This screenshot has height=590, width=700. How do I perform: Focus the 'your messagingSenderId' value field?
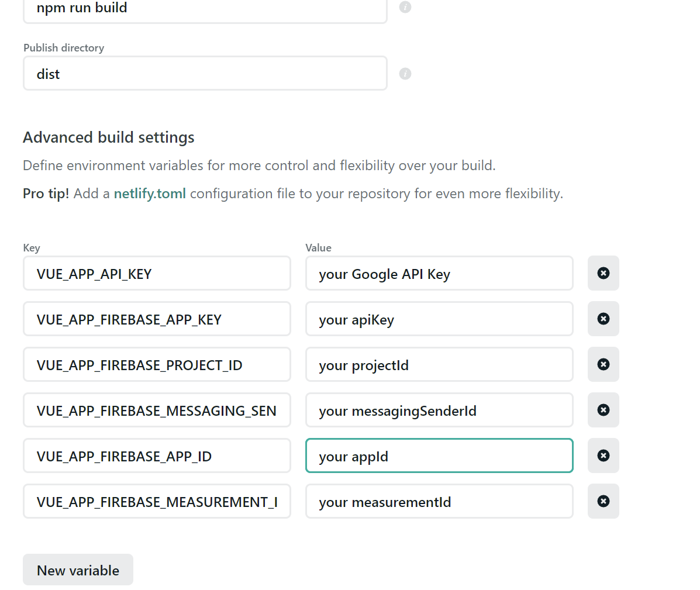439,410
